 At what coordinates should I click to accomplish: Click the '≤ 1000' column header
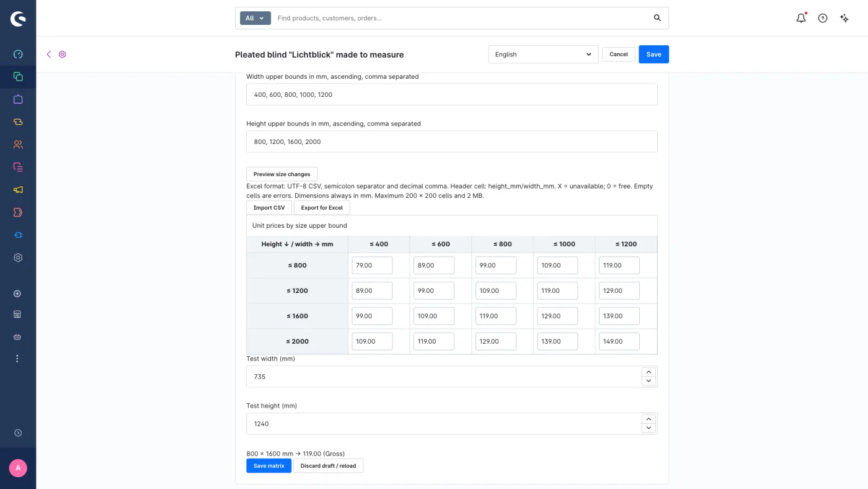[564, 244]
